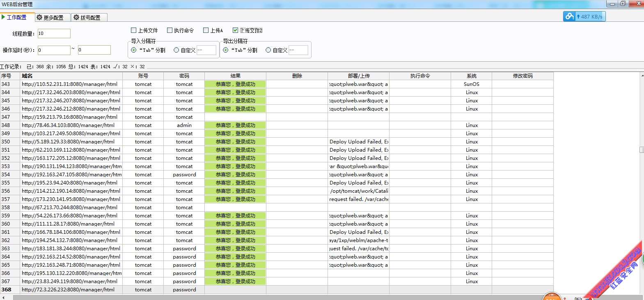Select URL http://217.32.246.203:8080/manager/html
644x300 pixels.
coord(71,92)
